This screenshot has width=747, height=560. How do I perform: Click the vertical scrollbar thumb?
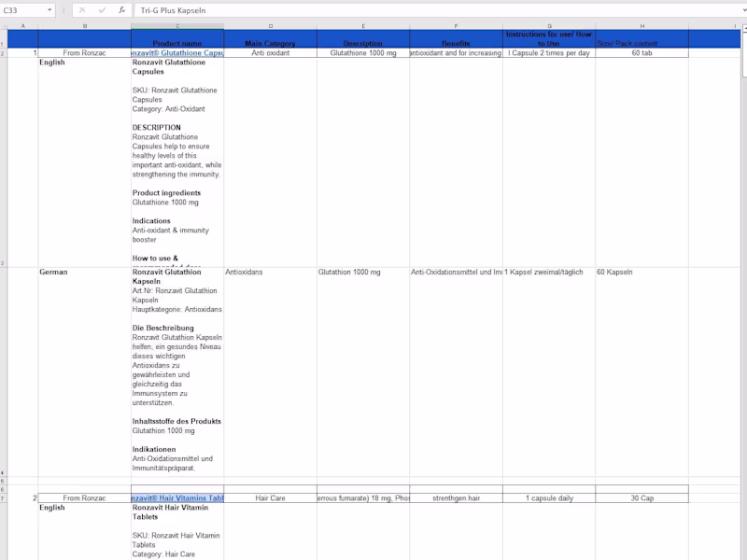click(x=743, y=54)
